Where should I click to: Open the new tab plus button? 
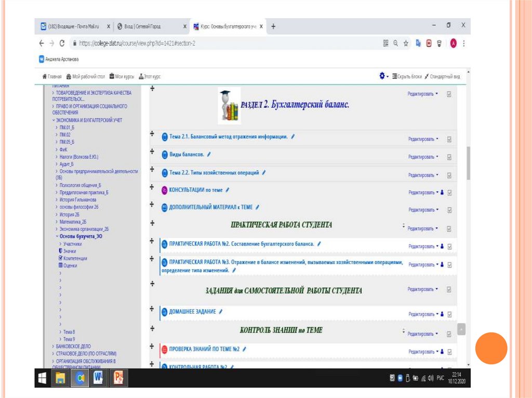[273, 26]
